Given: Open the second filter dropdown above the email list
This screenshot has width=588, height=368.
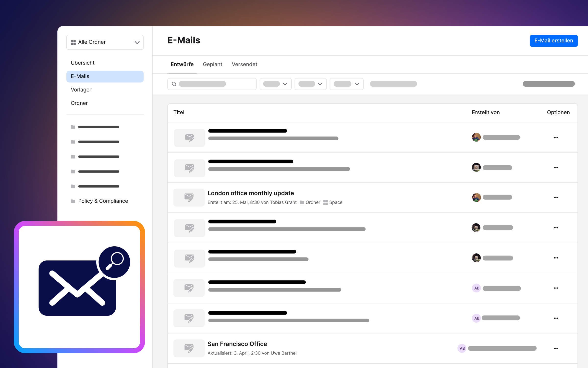Looking at the screenshot, I should 310,84.
